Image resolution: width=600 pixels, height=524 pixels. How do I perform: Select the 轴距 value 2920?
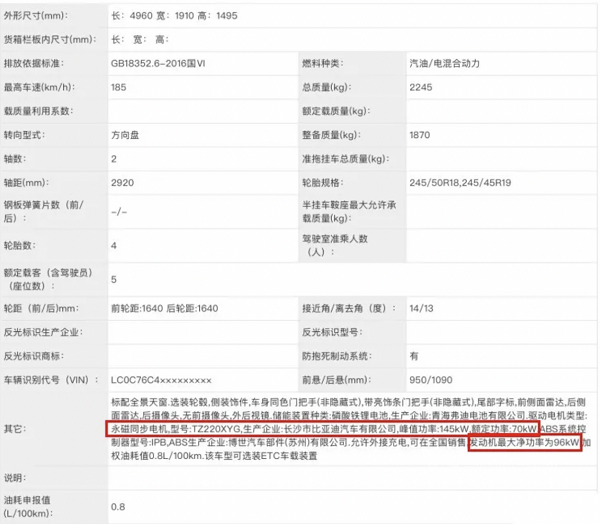point(121,183)
